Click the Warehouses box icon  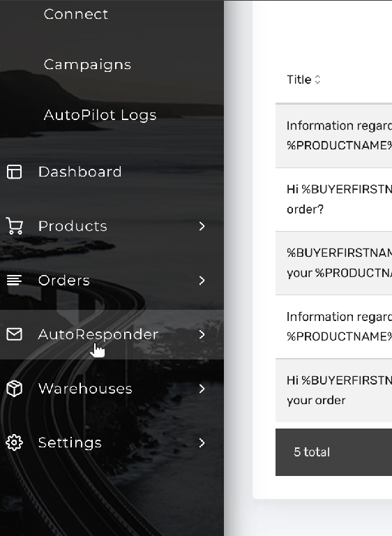tap(15, 389)
